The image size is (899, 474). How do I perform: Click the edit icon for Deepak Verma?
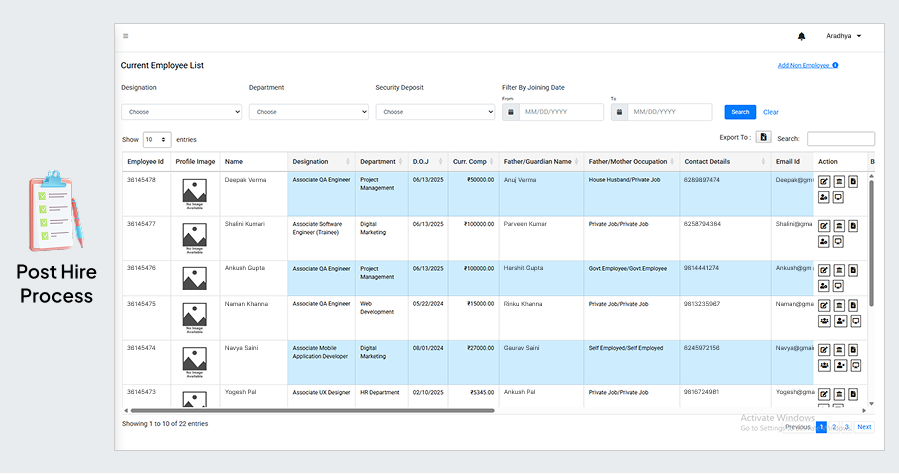click(x=824, y=182)
